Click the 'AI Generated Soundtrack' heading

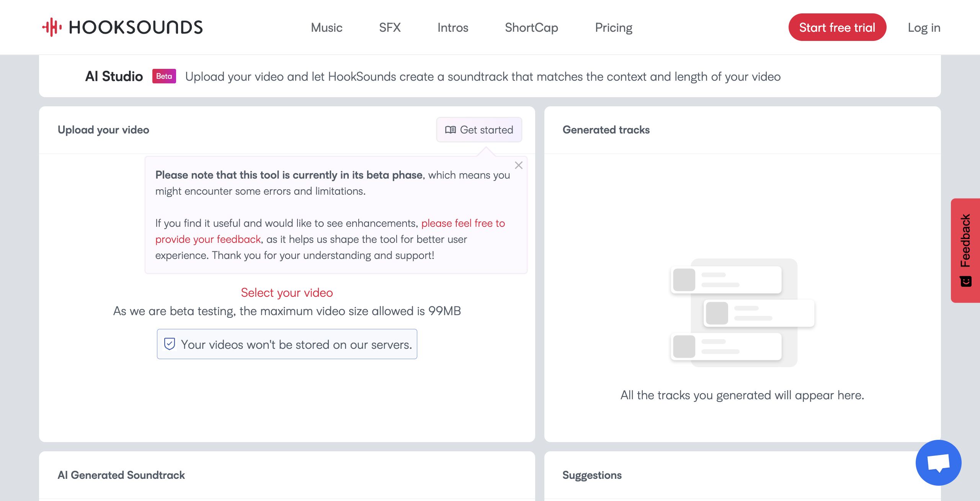[121, 475]
